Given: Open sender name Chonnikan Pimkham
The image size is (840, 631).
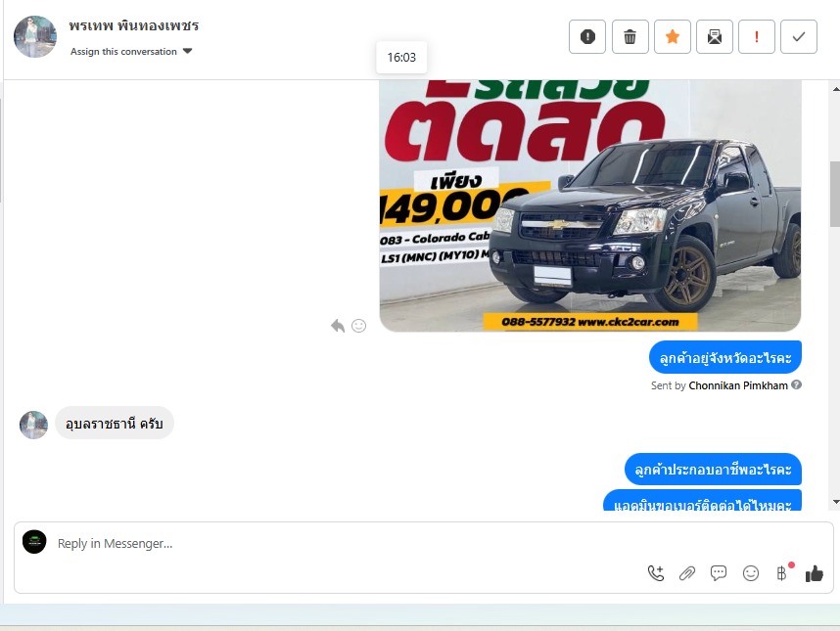Looking at the screenshot, I should pyautogui.click(x=738, y=385).
